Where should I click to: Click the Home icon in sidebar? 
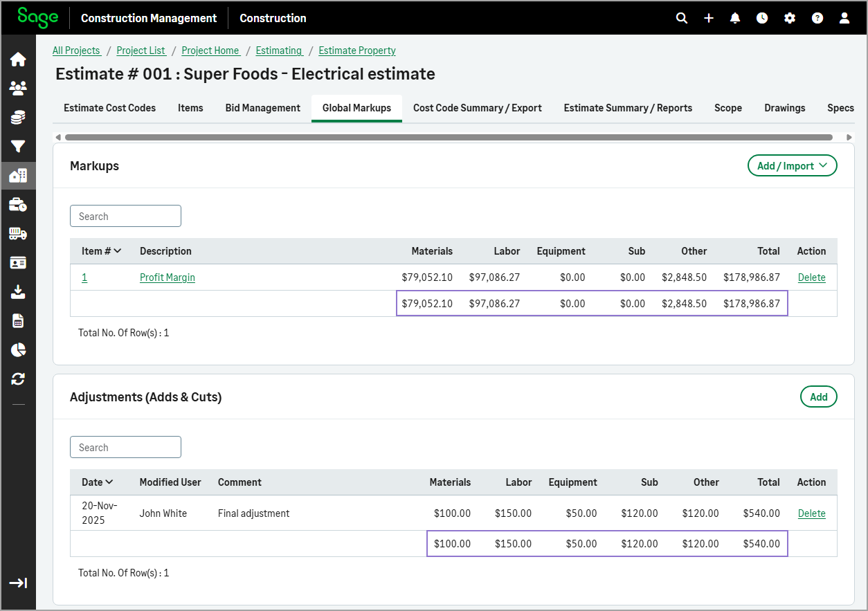pyautogui.click(x=18, y=60)
